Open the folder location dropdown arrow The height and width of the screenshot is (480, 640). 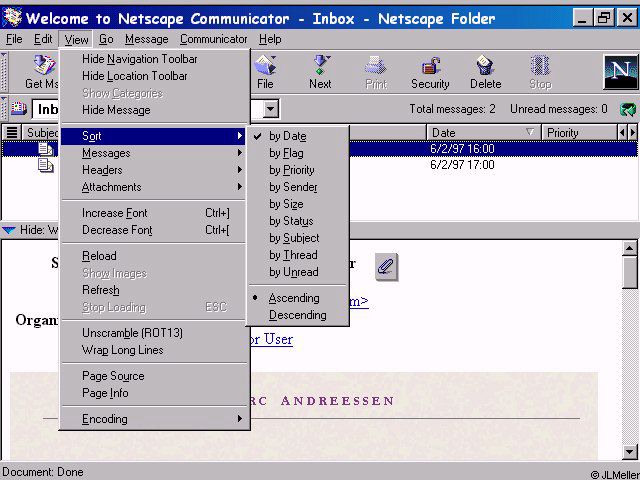[x=270, y=109]
